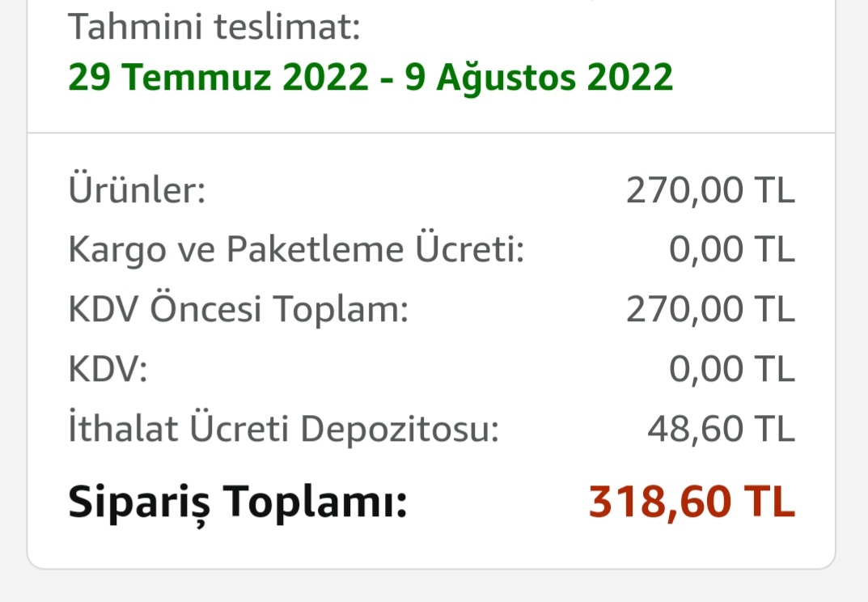Click the standalone "KDV:" label
This screenshot has height=602, width=868.
pyautogui.click(x=108, y=370)
